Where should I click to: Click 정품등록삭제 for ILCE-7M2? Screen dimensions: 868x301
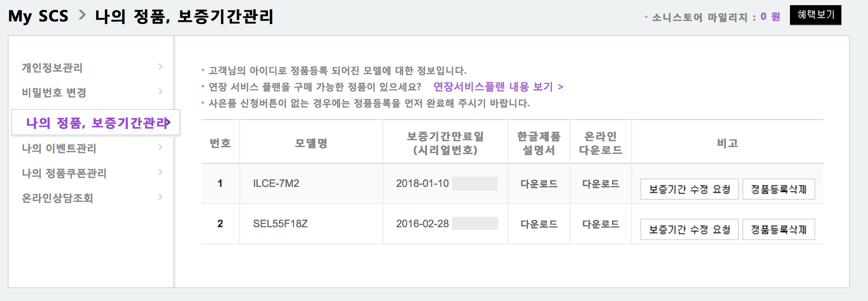778,190
